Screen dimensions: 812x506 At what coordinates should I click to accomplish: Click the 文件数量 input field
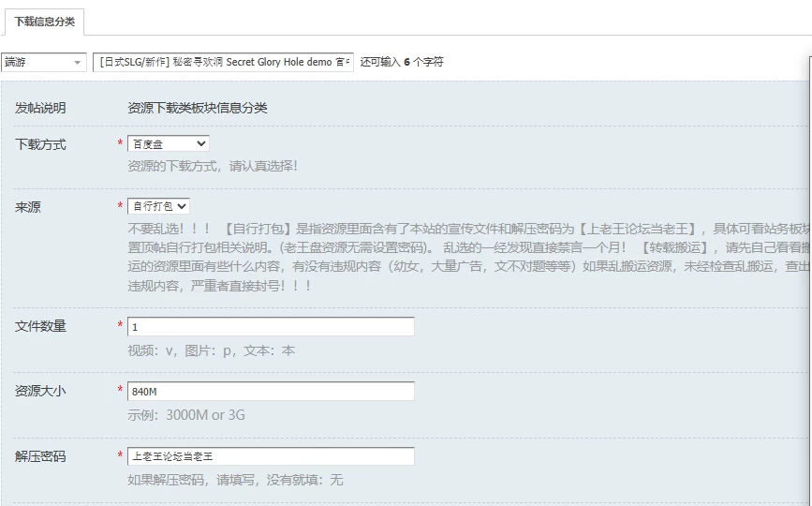tap(271, 327)
